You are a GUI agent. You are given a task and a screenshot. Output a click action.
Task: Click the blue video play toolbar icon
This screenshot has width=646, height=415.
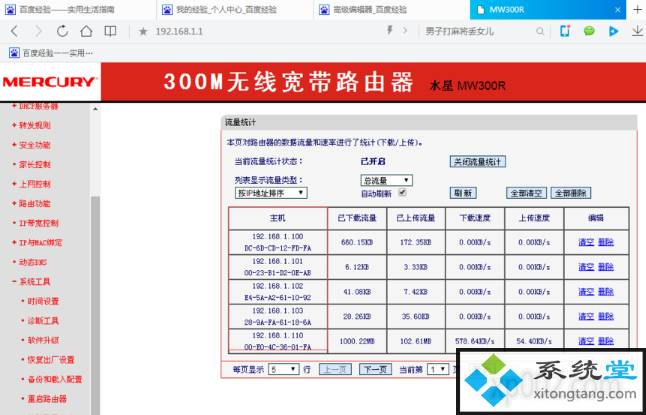613,31
